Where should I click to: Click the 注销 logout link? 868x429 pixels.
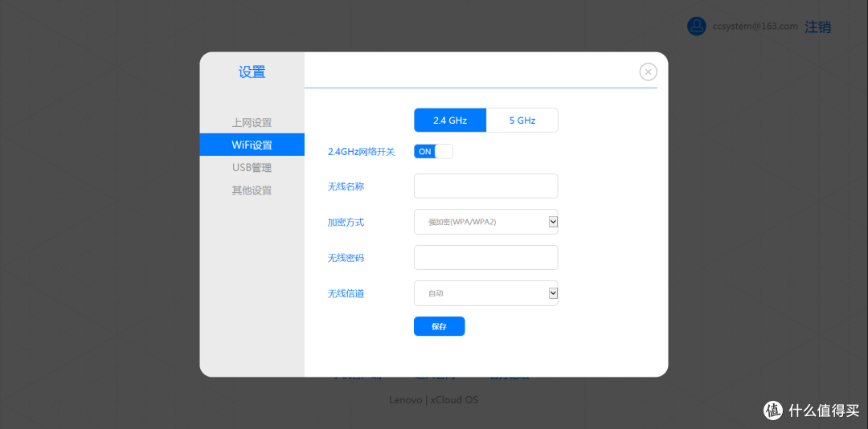817,27
